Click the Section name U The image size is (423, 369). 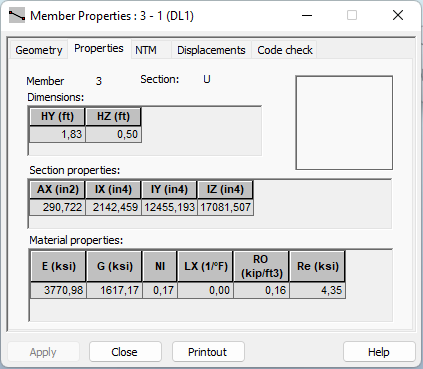click(207, 79)
